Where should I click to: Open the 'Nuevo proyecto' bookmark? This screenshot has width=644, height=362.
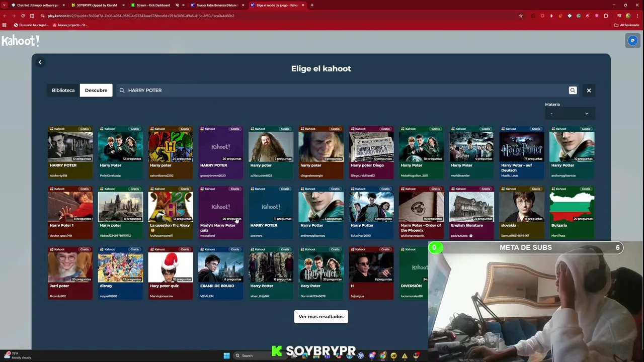click(x=70, y=25)
